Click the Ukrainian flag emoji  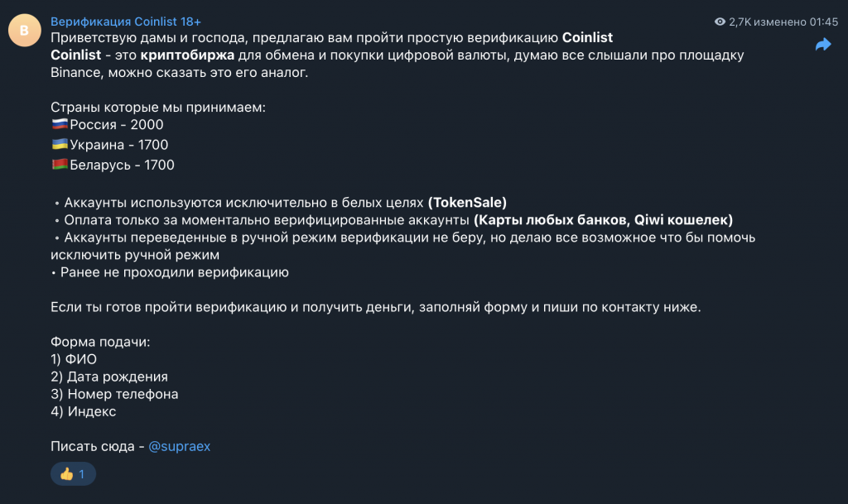tap(60, 145)
